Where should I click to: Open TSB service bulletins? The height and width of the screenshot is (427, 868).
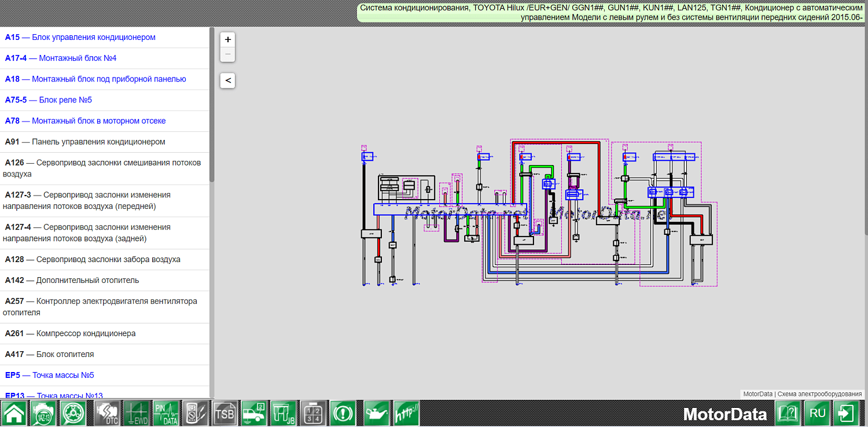(x=225, y=414)
